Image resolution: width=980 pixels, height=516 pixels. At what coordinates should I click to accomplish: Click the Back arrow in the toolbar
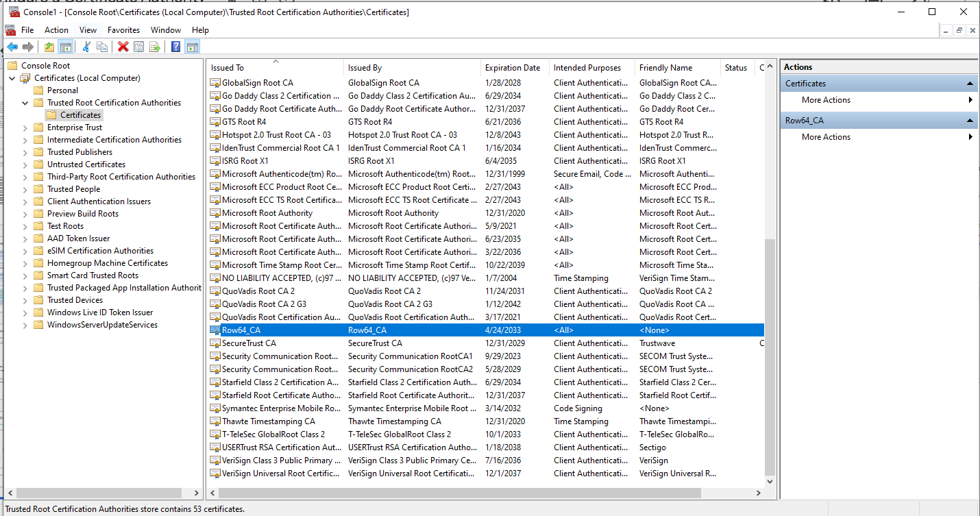[12, 47]
